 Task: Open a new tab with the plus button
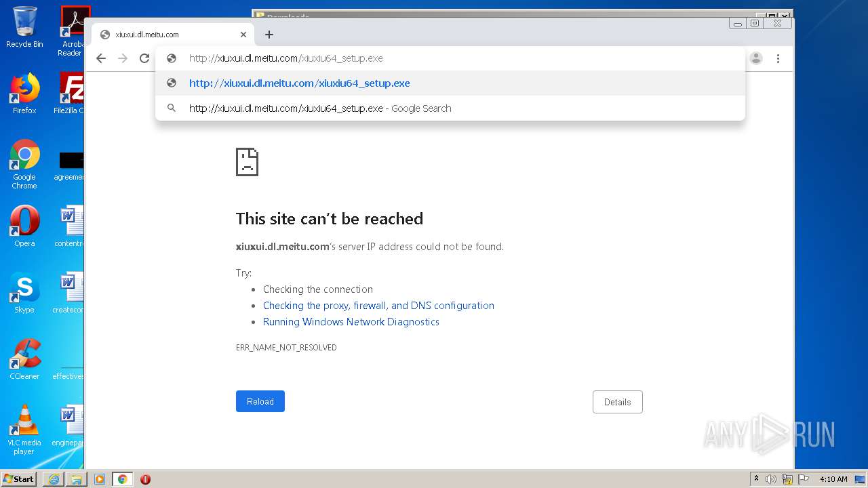269,35
